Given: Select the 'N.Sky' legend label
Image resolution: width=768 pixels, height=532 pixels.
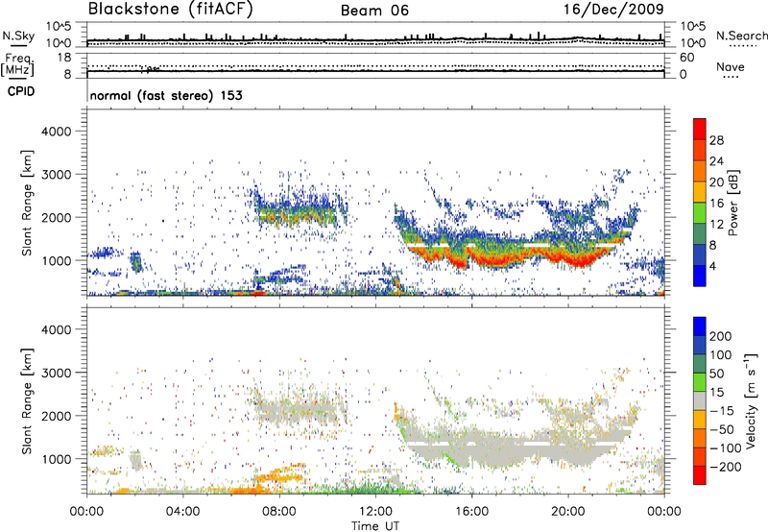Looking at the screenshot, I should tap(18, 36).
